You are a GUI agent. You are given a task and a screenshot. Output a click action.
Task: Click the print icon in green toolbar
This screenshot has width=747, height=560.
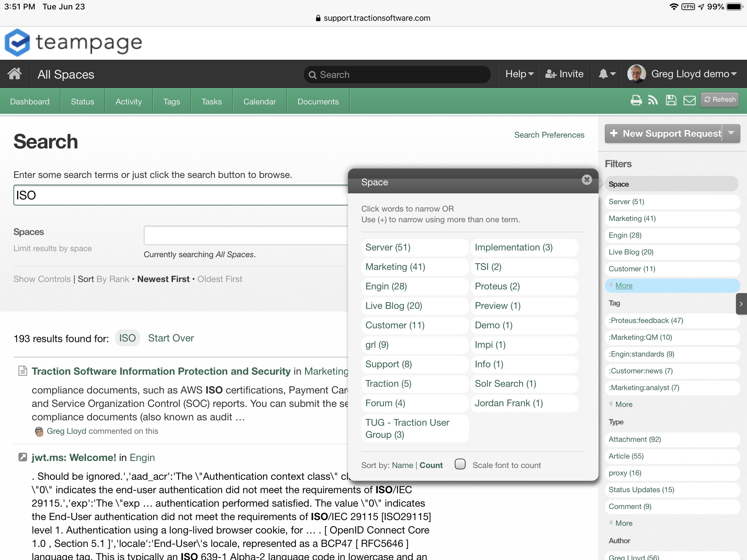tap(636, 100)
